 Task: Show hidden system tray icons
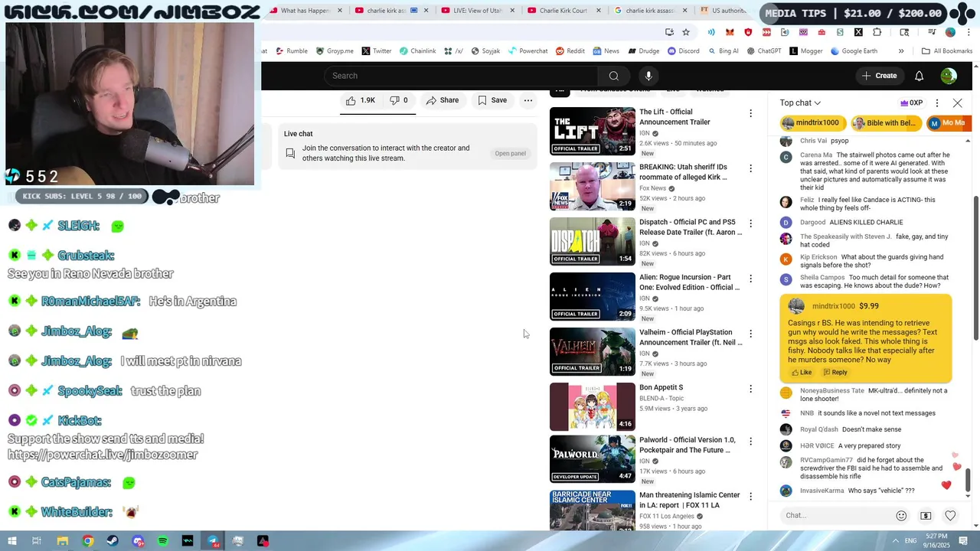[x=894, y=541]
